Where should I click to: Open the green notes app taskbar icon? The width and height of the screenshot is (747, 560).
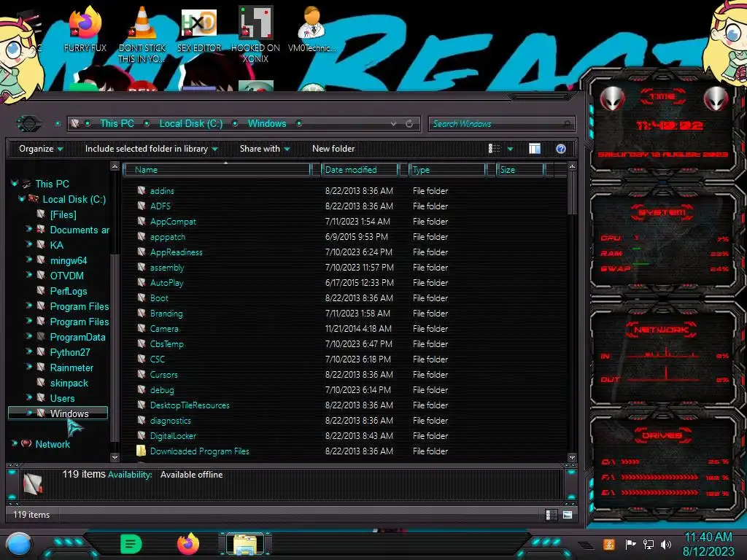131,544
